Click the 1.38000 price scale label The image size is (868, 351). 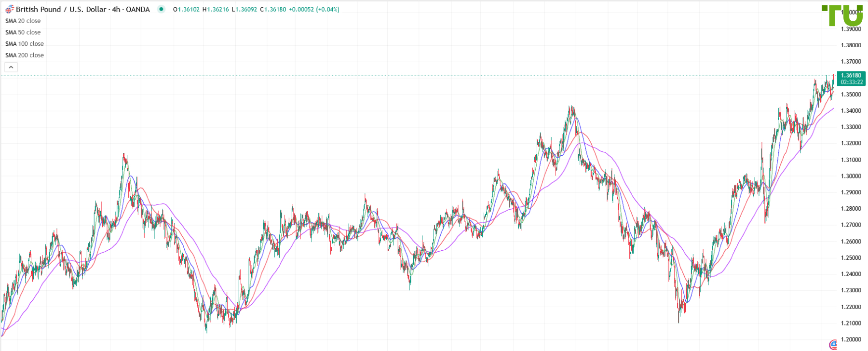[851, 45]
